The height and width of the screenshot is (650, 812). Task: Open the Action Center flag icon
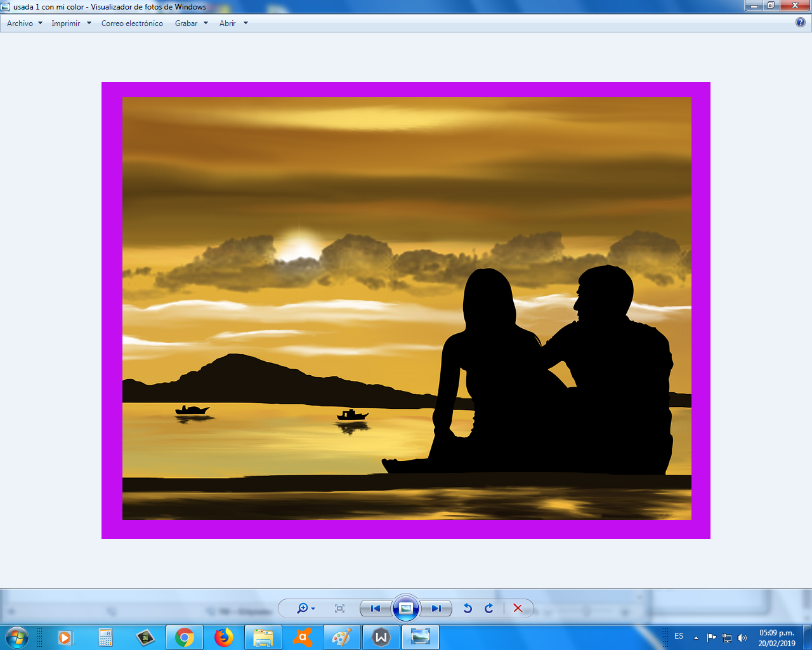coord(711,637)
